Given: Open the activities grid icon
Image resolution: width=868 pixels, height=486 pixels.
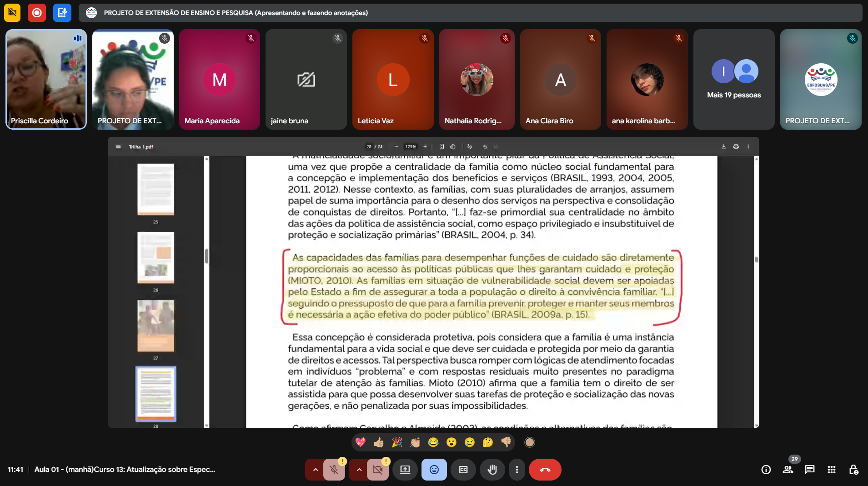Looking at the screenshot, I should point(831,470).
